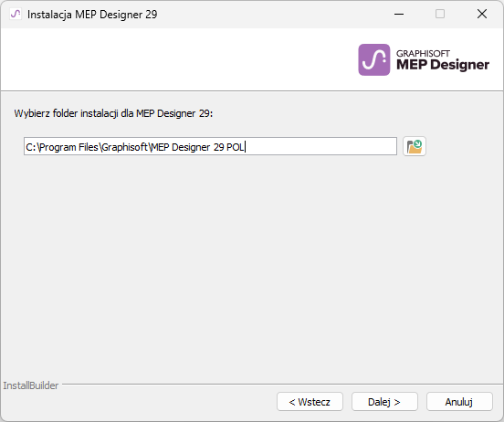Screen dimensions: 504x422
Task: Click the title bar app icon
Action: [x=16, y=14]
